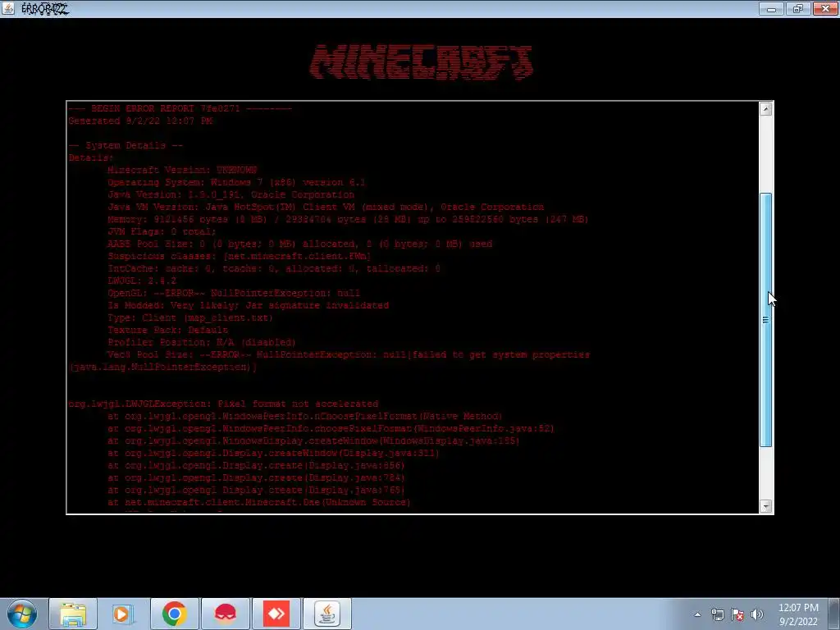
Task: Click the 'Generated 9/2/22 12:07 PM' line
Action: 140,121
